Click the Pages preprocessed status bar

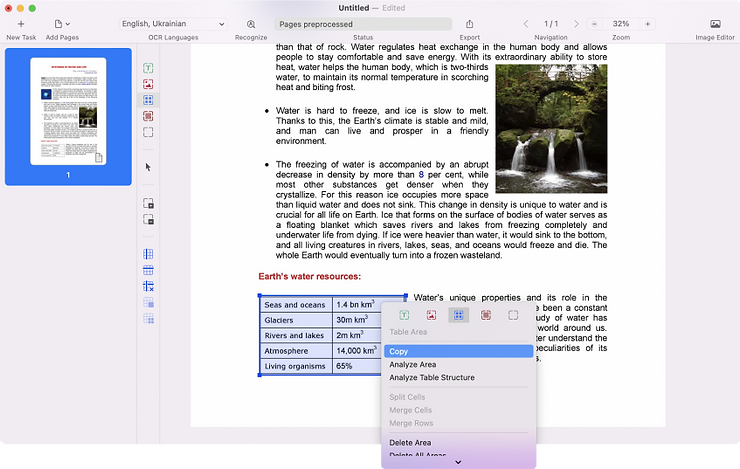coord(363,24)
